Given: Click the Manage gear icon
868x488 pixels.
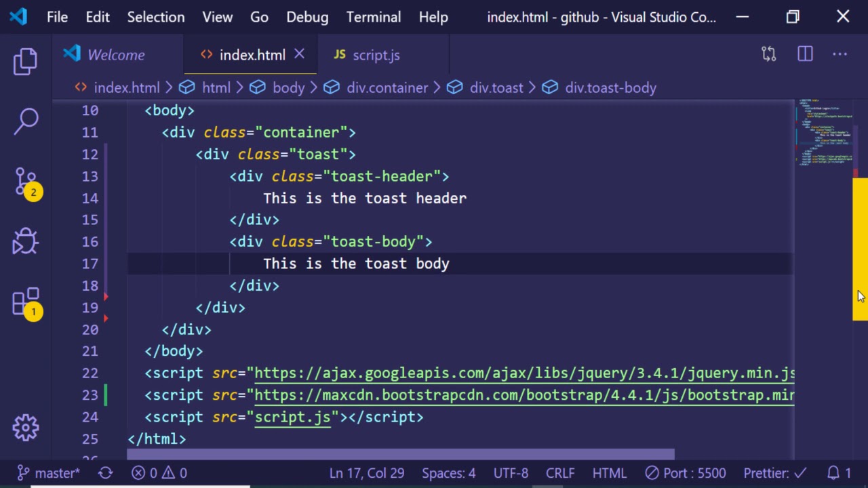Looking at the screenshot, I should (x=26, y=427).
